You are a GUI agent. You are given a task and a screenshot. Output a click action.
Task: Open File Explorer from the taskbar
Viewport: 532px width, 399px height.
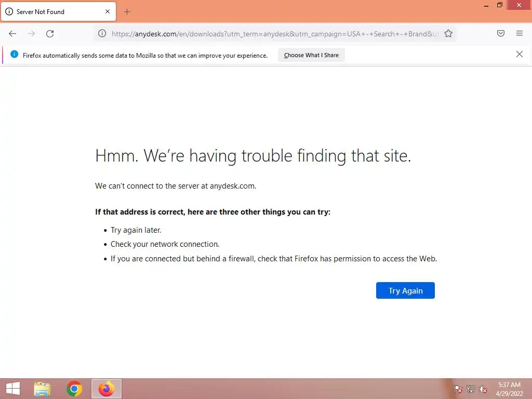[x=42, y=389]
